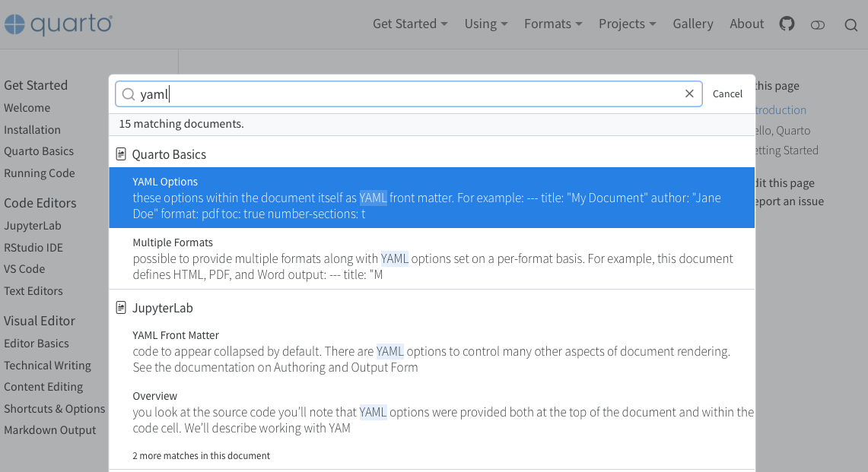Open the Quarto GitHub repository icon

coord(787,24)
